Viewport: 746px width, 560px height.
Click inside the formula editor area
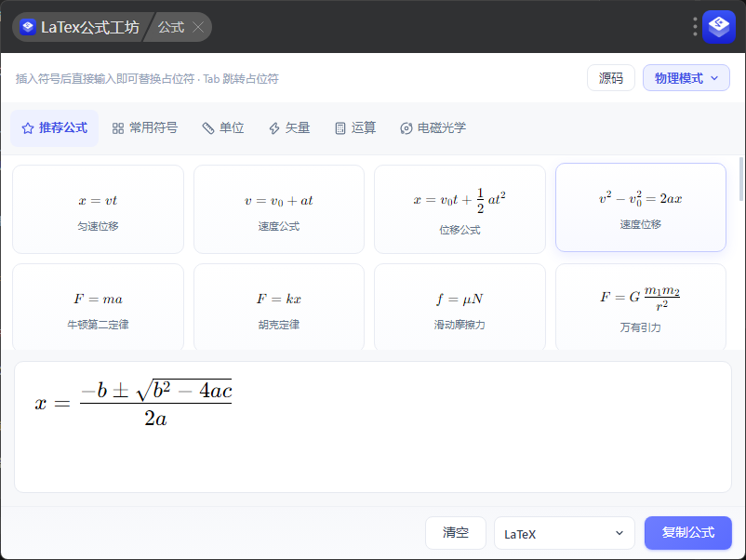point(373,427)
